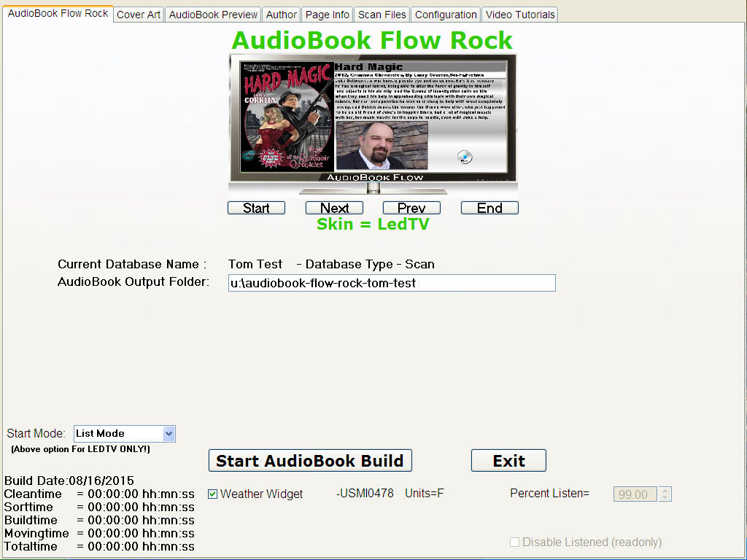Image resolution: width=747 pixels, height=560 pixels.
Task: Select the AudioBook Flow Rock tab
Action: [58, 13]
